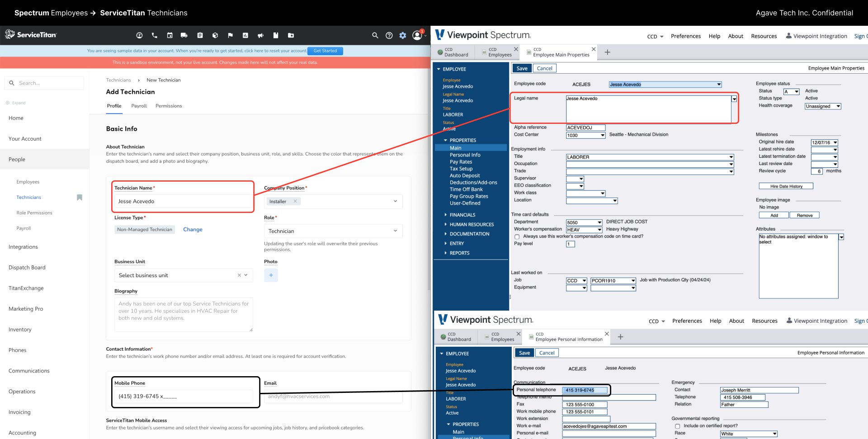Switch to the Payroll tab
This screenshot has height=439, width=868.
click(x=139, y=106)
